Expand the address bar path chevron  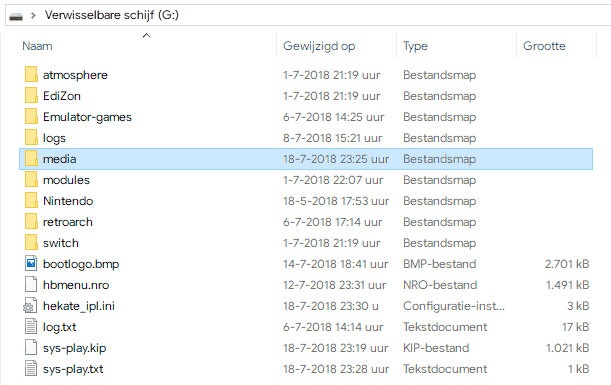tap(34, 16)
